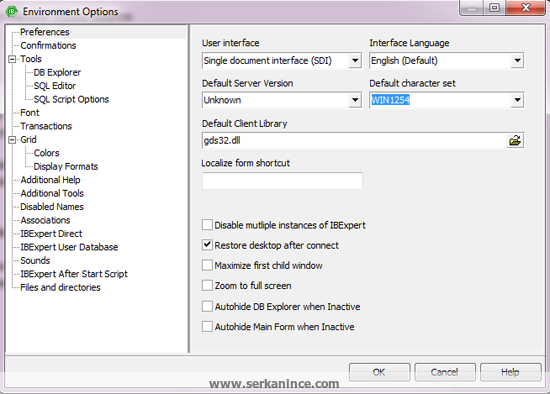Click the Help button
The image size is (550, 394).
click(x=510, y=372)
